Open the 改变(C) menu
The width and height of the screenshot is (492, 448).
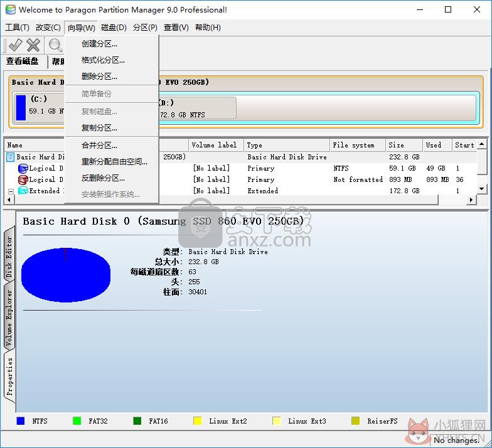48,28
